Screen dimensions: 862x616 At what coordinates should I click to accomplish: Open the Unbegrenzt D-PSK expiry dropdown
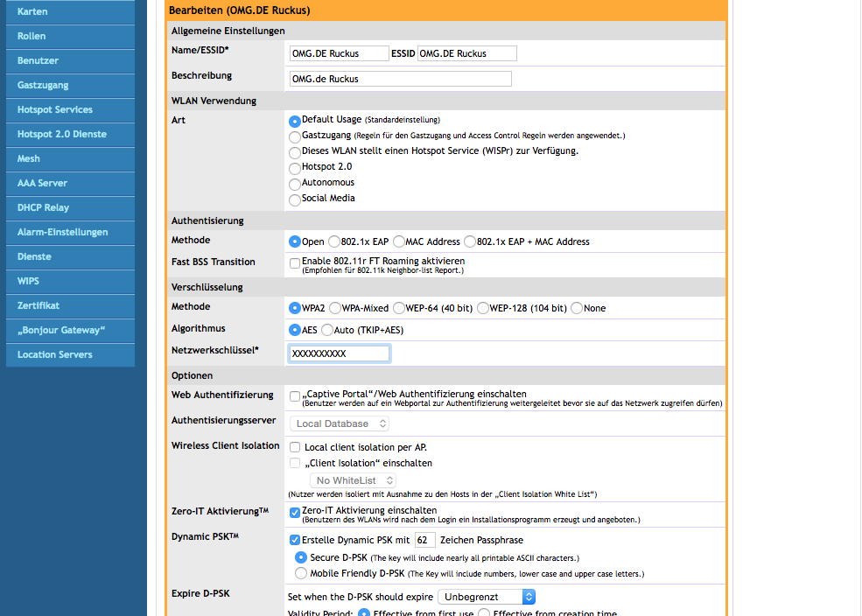click(x=486, y=597)
